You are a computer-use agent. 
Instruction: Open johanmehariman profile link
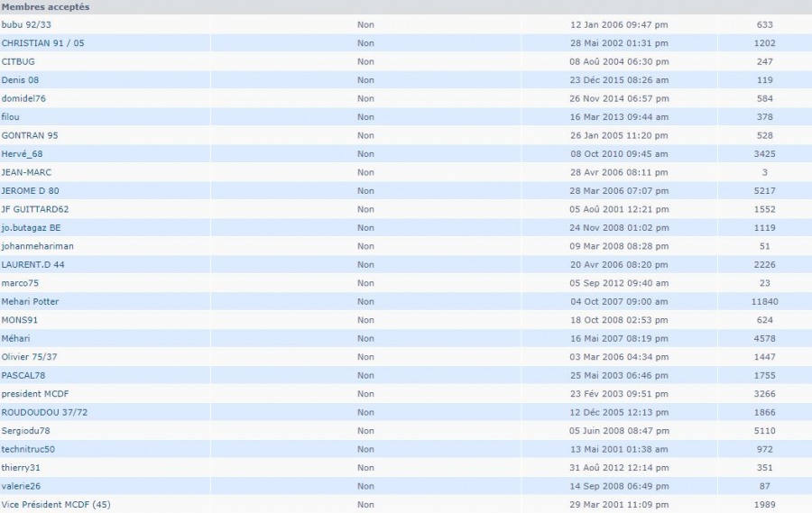pyautogui.click(x=38, y=246)
